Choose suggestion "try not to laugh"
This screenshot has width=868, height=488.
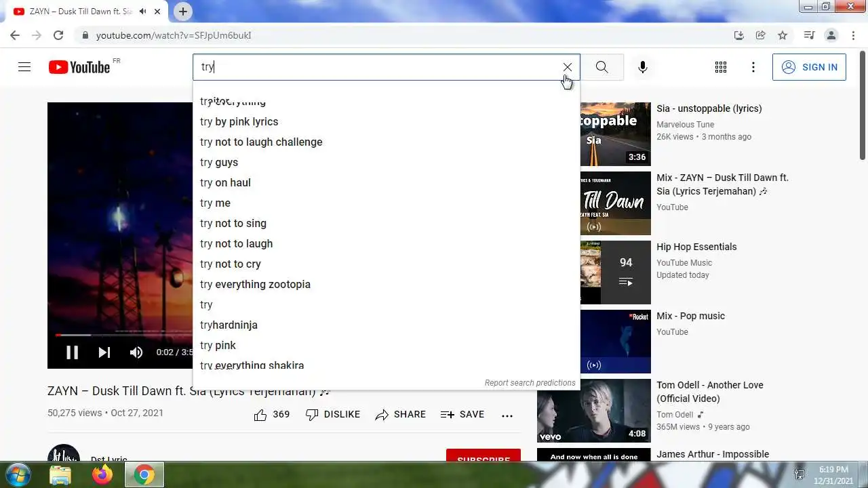pos(387,244)
